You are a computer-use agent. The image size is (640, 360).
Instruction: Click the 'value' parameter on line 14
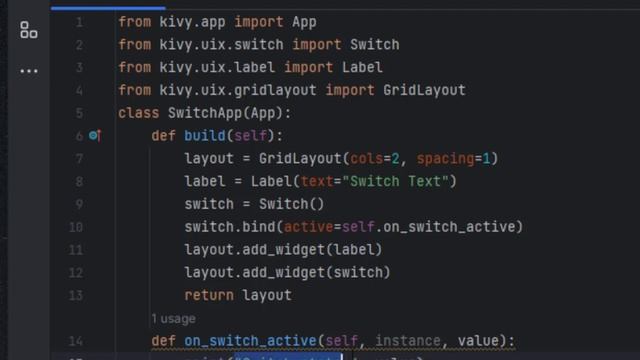[478, 341]
